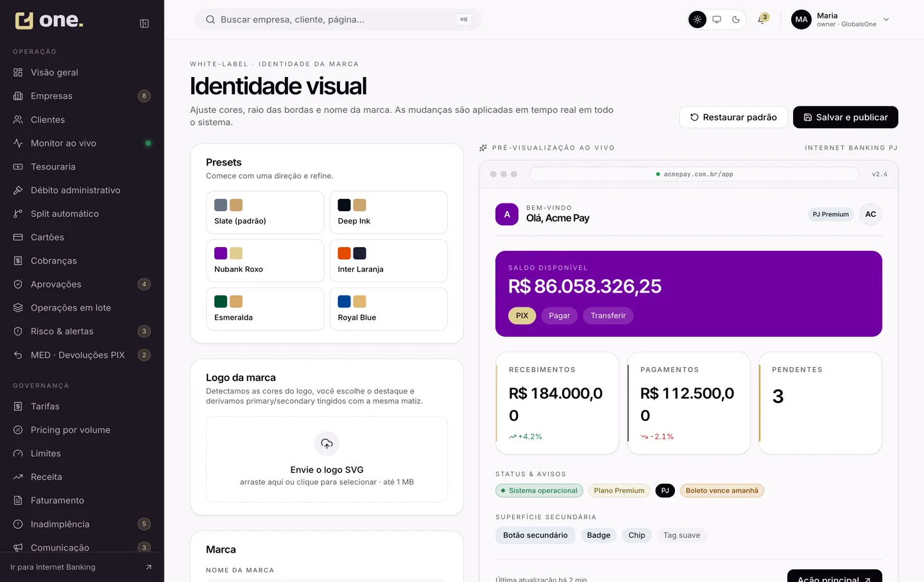Open Ir para Internet Banking link
This screenshot has width=924, height=582.
[82, 567]
